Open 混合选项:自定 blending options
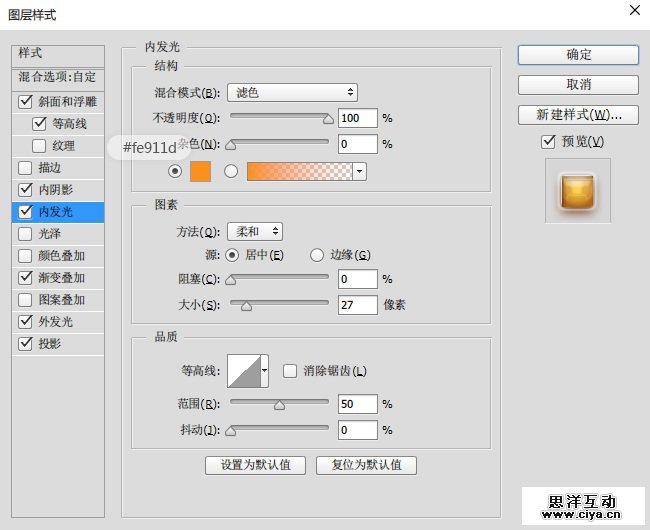The width and height of the screenshot is (650, 530). (58, 79)
